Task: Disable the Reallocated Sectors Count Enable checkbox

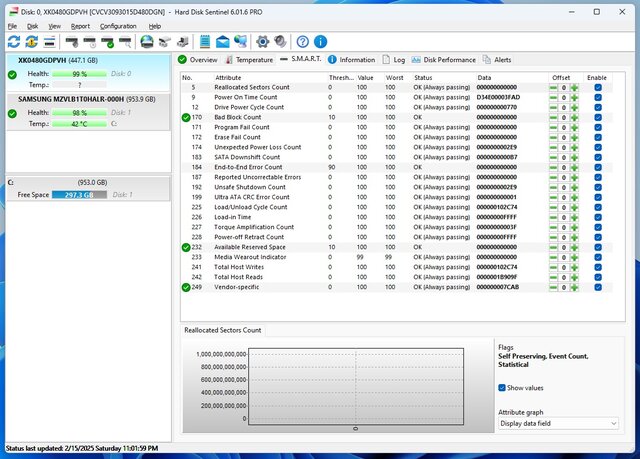Action: point(598,88)
